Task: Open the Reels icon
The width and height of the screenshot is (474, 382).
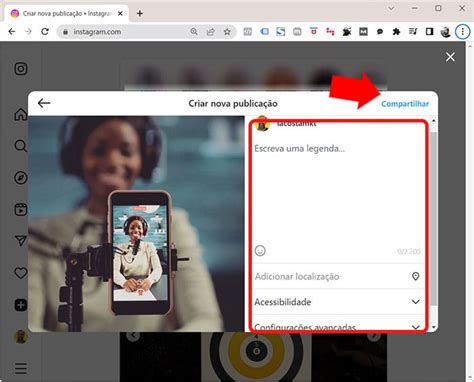Action: (x=21, y=209)
